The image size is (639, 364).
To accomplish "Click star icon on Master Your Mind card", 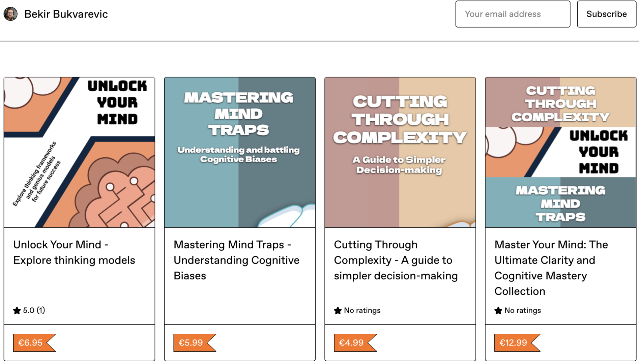I will pos(498,310).
